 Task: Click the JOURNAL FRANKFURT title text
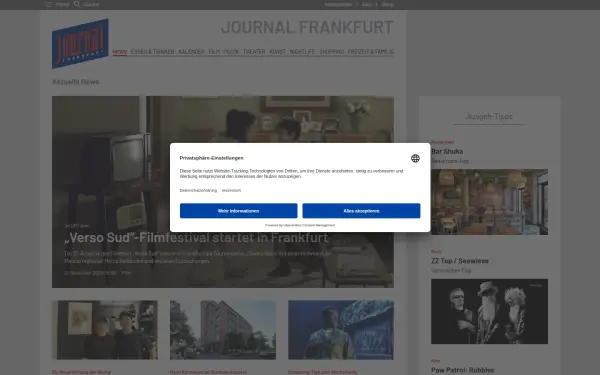pos(307,27)
